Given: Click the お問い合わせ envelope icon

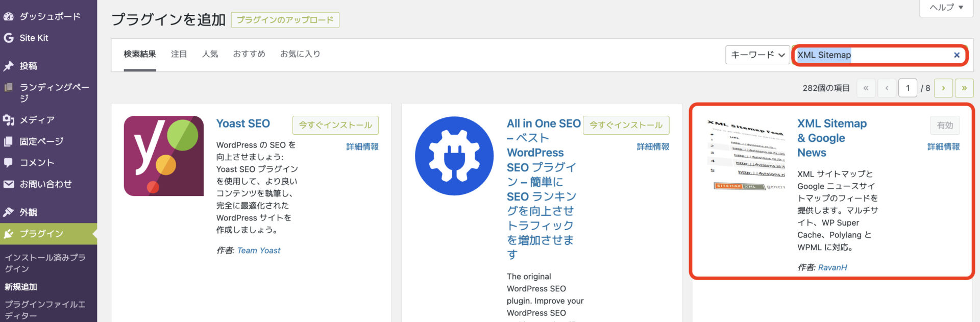Looking at the screenshot, I should pyautogui.click(x=8, y=184).
